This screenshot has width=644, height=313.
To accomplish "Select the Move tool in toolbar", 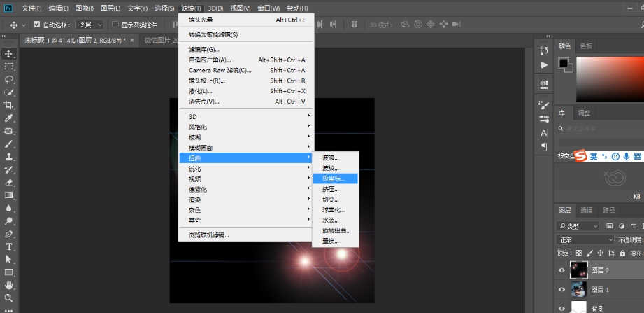I will [x=9, y=54].
